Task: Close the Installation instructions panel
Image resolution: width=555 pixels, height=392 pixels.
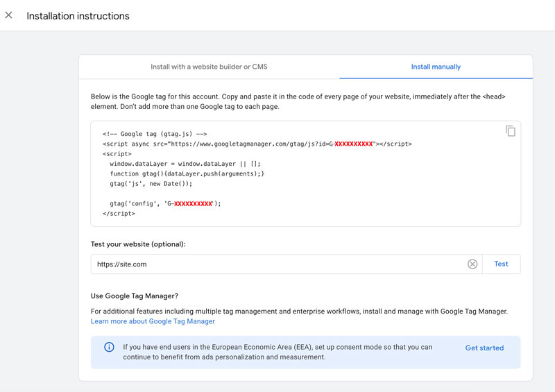Action: pyautogui.click(x=9, y=15)
